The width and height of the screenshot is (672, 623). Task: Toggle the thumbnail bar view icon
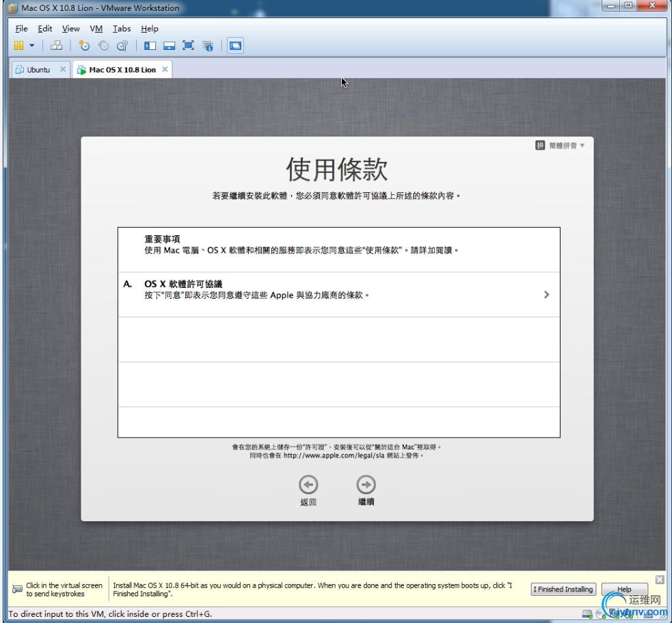click(169, 45)
